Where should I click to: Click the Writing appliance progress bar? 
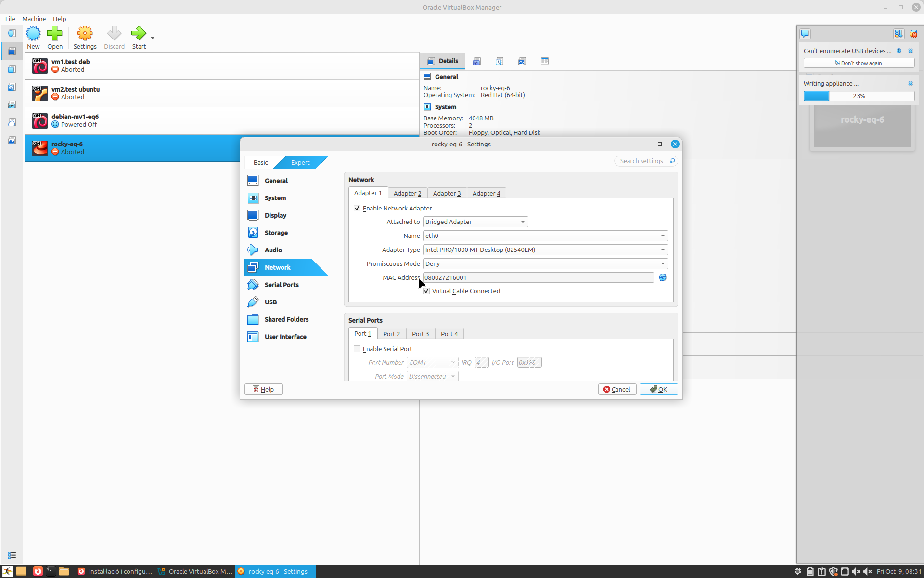tap(859, 96)
